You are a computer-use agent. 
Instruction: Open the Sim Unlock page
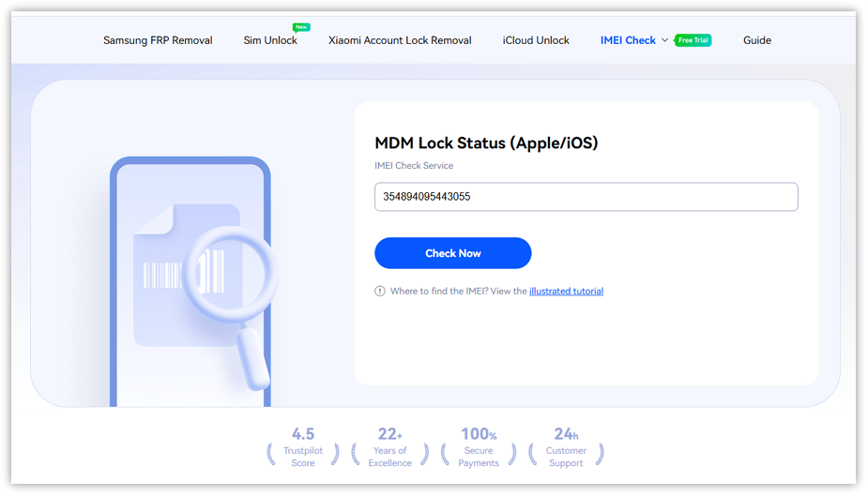(x=270, y=40)
